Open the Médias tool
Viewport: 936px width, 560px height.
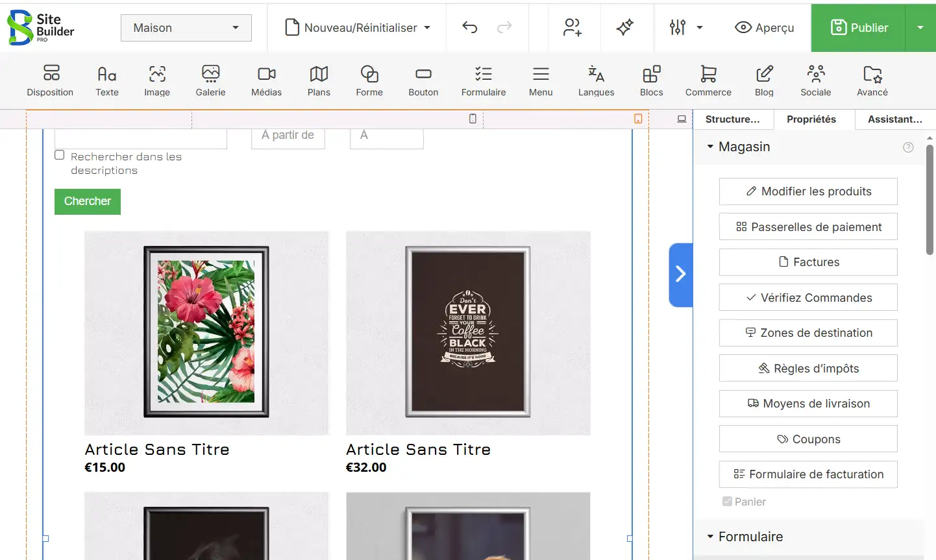coord(267,81)
